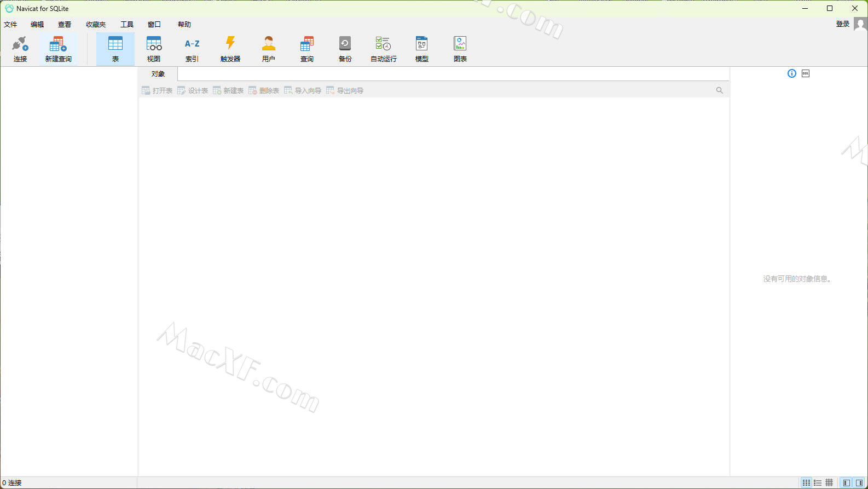Show the DDL panel icon
This screenshot has height=489, width=868.
806,73
